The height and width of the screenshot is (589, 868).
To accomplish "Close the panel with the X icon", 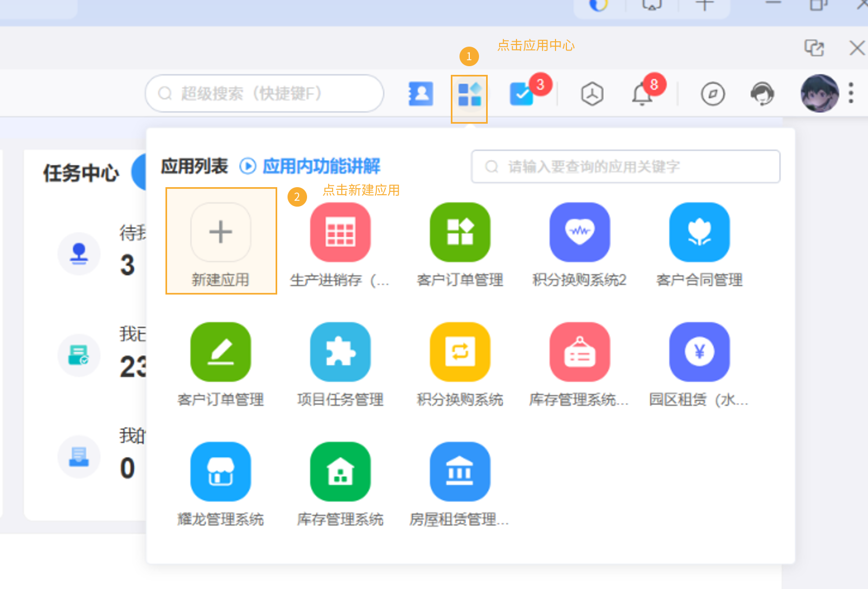I will pyautogui.click(x=857, y=48).
